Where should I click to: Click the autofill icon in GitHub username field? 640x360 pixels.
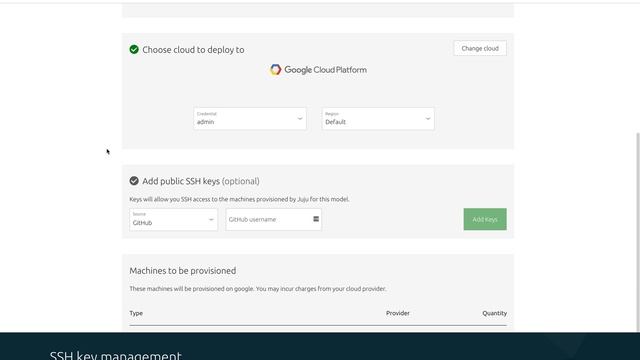(316, 219)
